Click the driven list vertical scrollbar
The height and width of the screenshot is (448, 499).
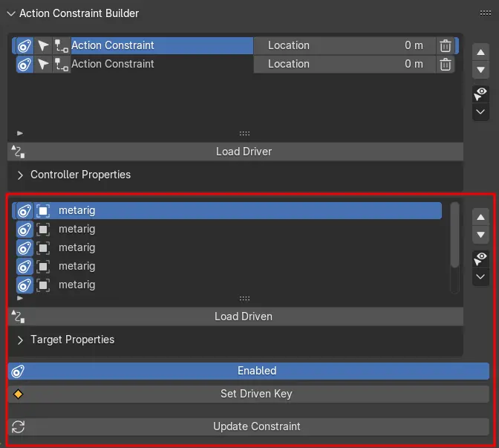(x=455, y=235)
